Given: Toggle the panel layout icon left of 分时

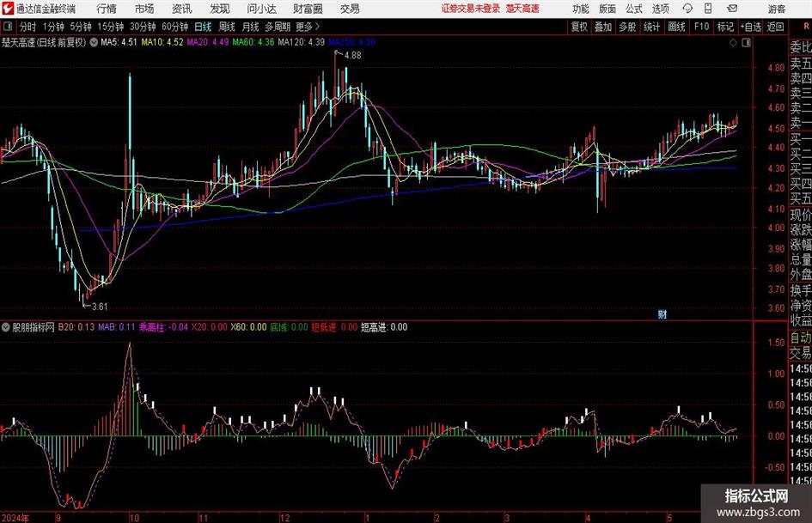Looking at the screenshot, I should click(8, 27).
